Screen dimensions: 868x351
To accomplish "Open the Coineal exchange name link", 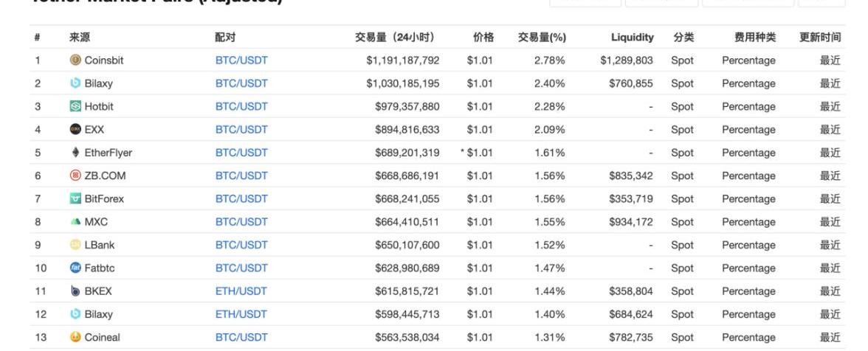I will tap(103, 338).
